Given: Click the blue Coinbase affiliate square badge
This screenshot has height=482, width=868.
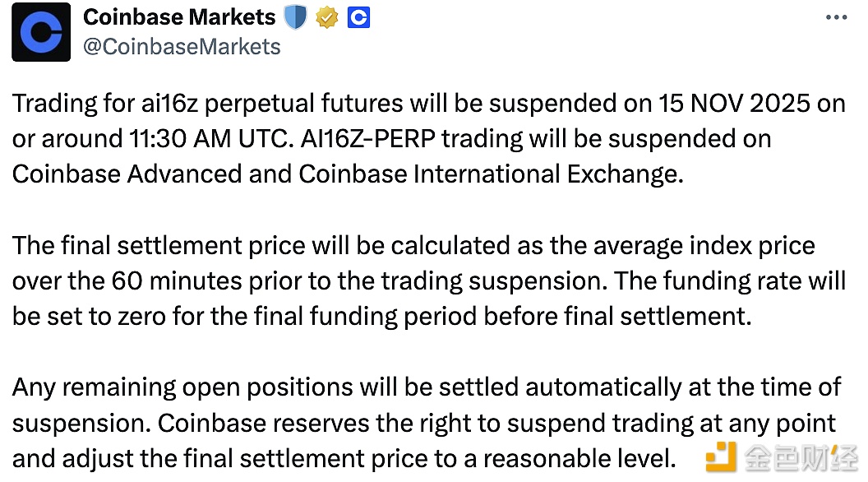Looking at the screenshot, I should 358,16.
